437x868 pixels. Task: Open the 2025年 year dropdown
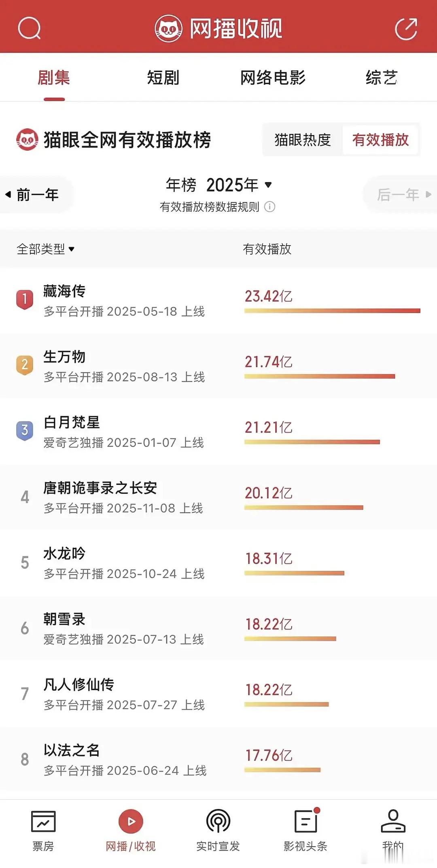click(239, 185)
